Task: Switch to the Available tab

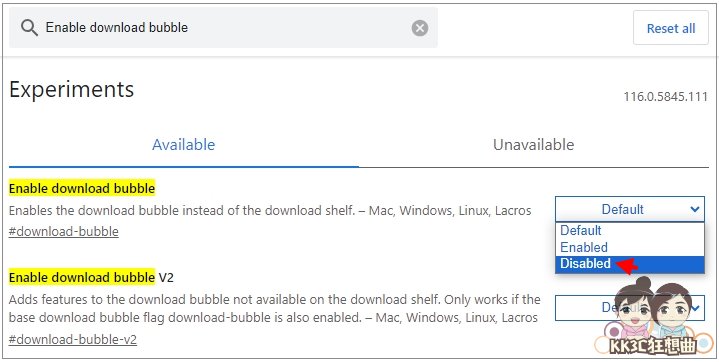Action: coord(183,145)
